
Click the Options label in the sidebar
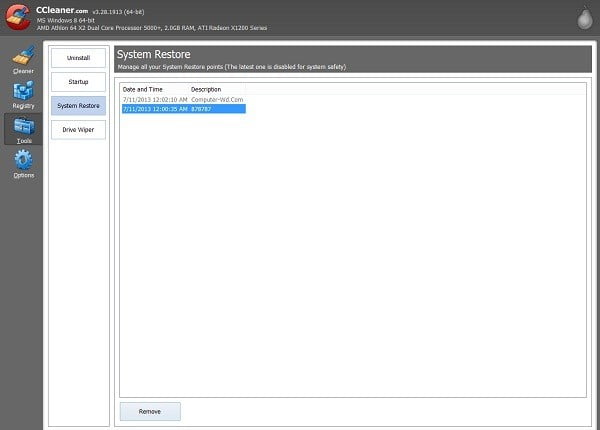pos(24,175)
